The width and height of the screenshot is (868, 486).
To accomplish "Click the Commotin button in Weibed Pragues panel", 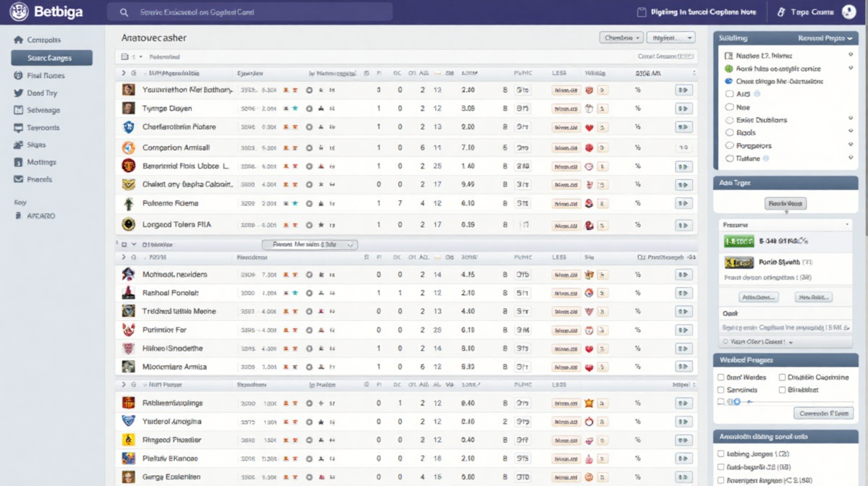I will tap(822, 414).
